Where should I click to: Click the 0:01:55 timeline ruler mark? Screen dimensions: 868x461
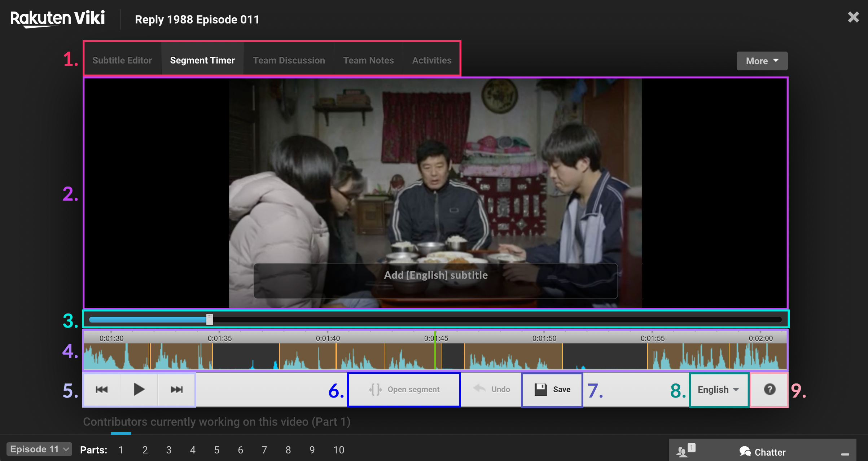(x=652, y=338)
